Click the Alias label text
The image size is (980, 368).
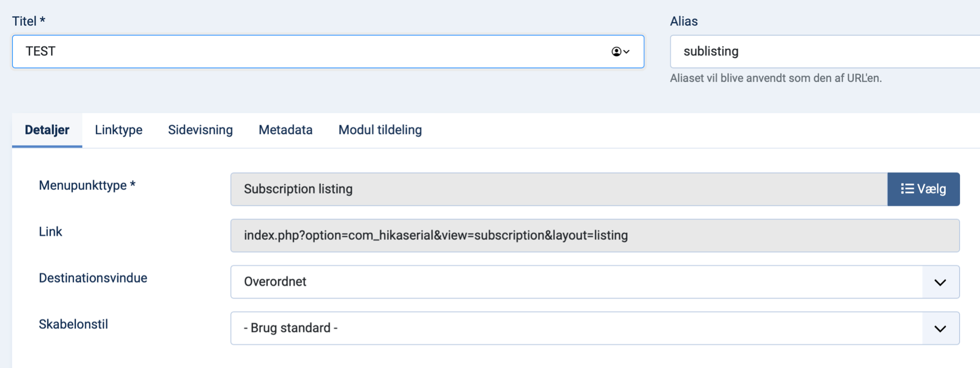[x=683, y=21]
